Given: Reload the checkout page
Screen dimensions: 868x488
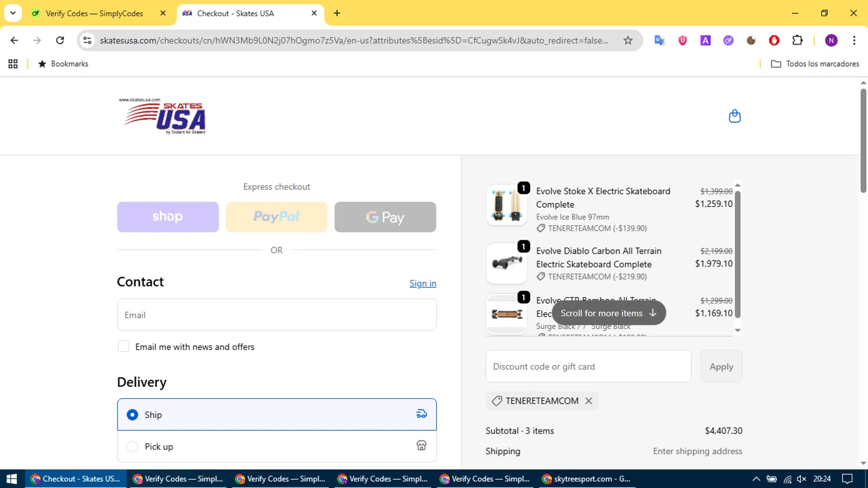Looking at the screenshot, I should [x=60, y=41].
